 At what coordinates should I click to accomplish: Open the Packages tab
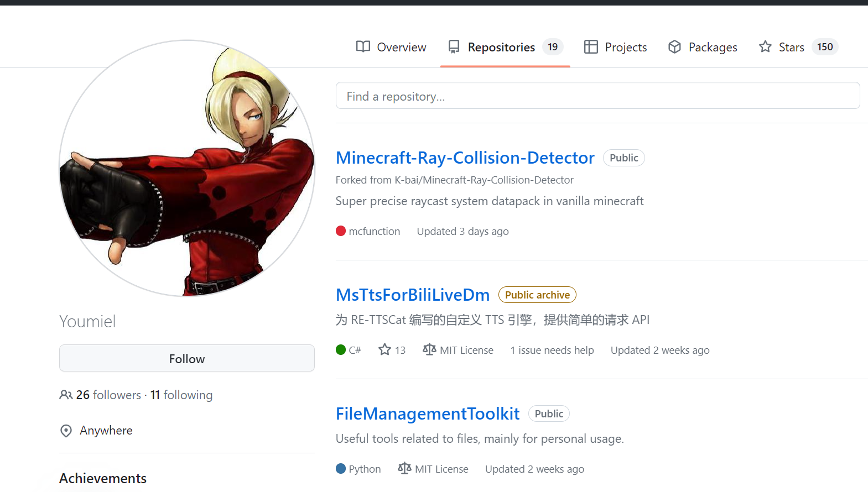click(703, 47)
